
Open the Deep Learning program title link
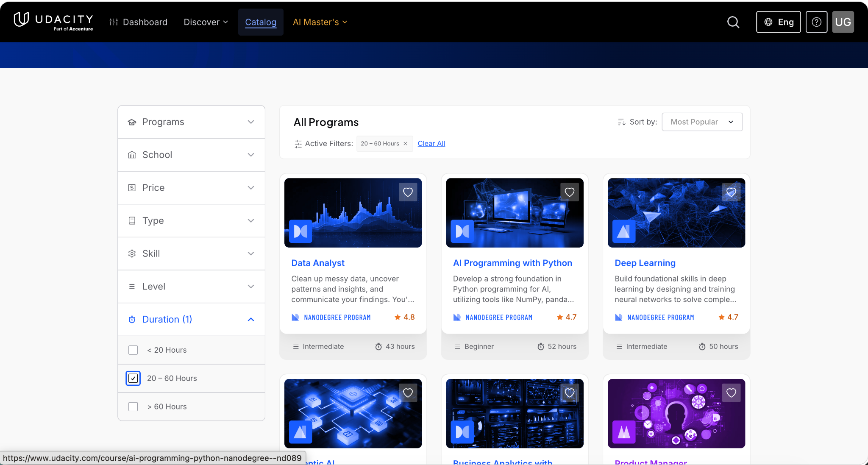click(645, 263)
